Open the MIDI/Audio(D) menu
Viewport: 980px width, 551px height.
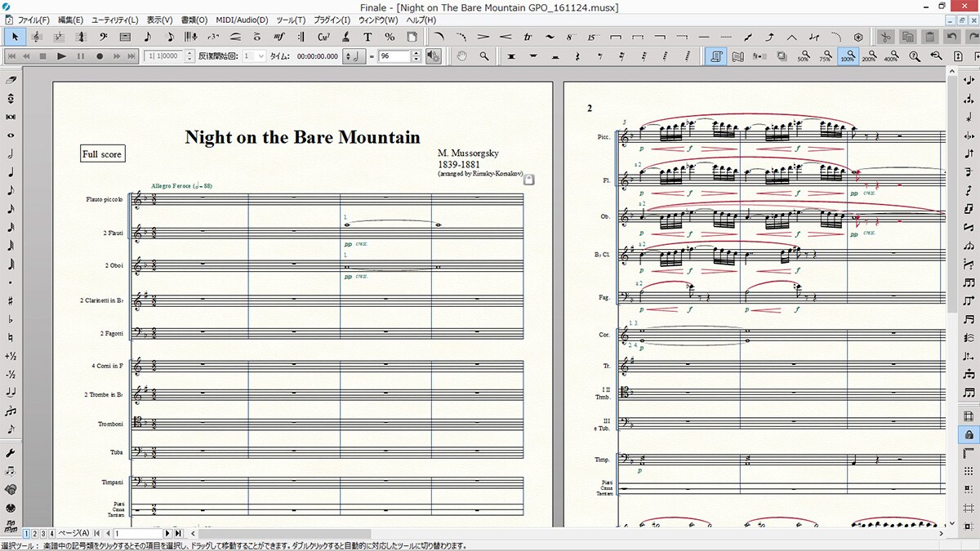242,20
